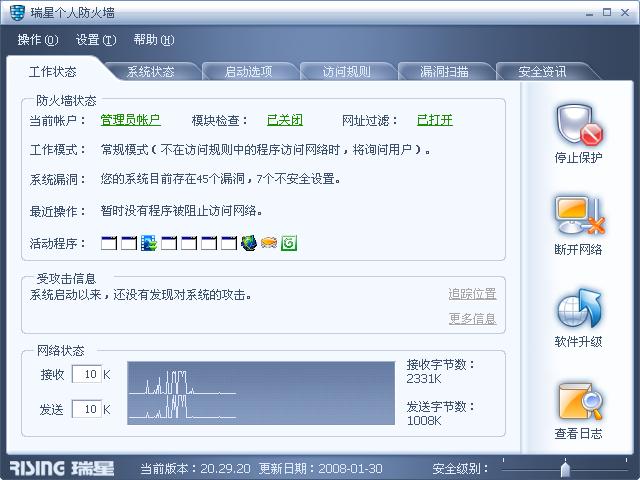This screenshot has width=640, height=480.
Task: Click the network traffic graph
Action: click(261, 393)
